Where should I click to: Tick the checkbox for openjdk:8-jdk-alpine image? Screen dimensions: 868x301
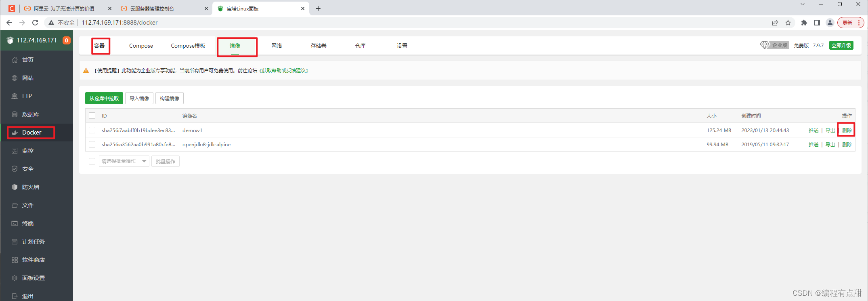[x=92, y=144]
